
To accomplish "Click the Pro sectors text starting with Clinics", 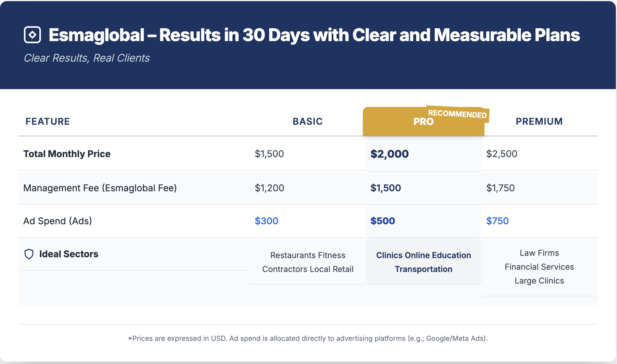I will point(423,255).
